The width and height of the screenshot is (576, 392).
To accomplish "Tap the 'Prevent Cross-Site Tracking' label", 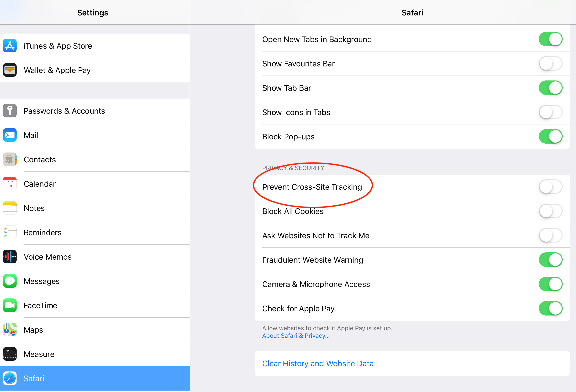I will (x=312, y=187).
